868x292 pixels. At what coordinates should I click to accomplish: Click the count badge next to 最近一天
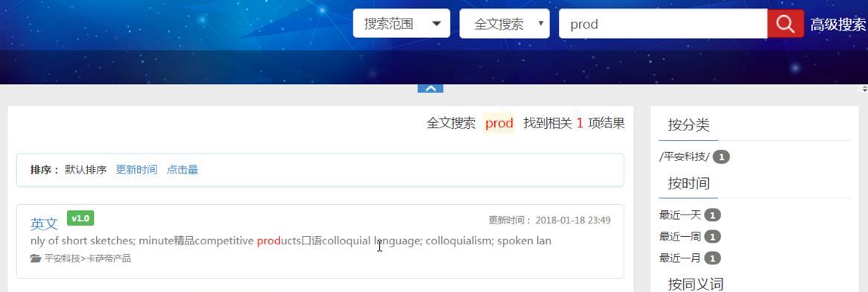tap(712, 215)
